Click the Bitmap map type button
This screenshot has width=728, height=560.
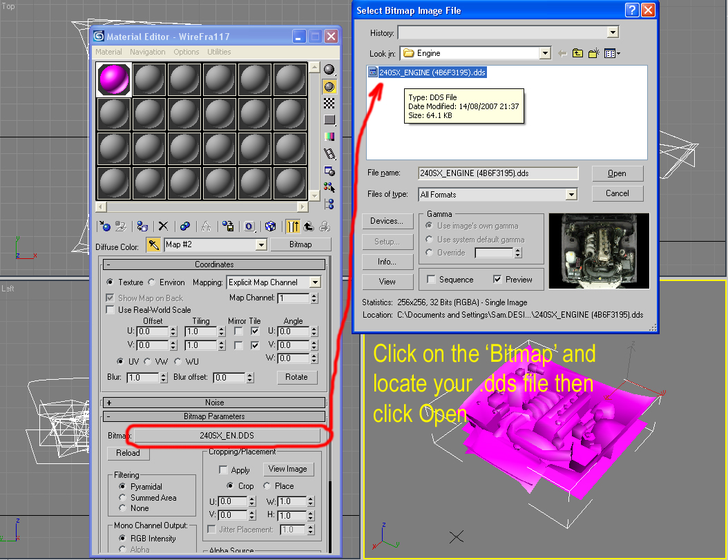coord(300,244)
